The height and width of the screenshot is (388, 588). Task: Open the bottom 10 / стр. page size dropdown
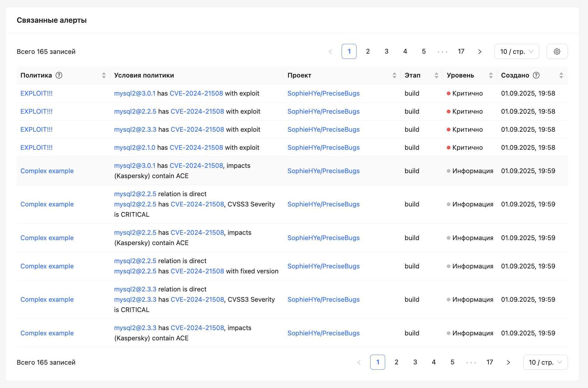click(x=545, y=362)
